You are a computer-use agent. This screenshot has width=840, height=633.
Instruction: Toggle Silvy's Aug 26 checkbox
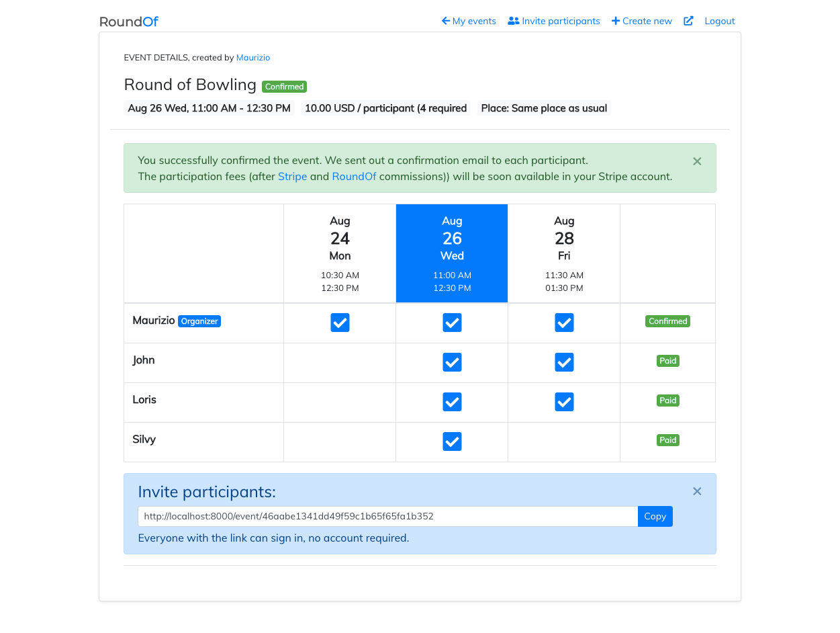pyautogui.click(x=452, y=442)
